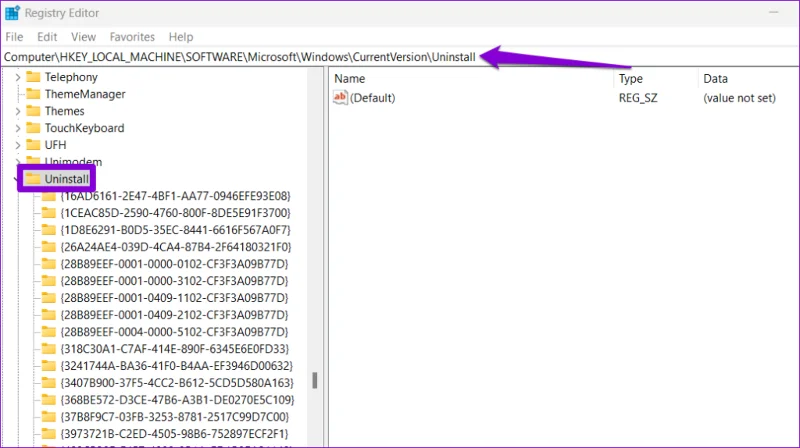The width and height of the screenshot is (800, 448).
Task: Click the Uninstall folder icon
Action: click(33, 179)
